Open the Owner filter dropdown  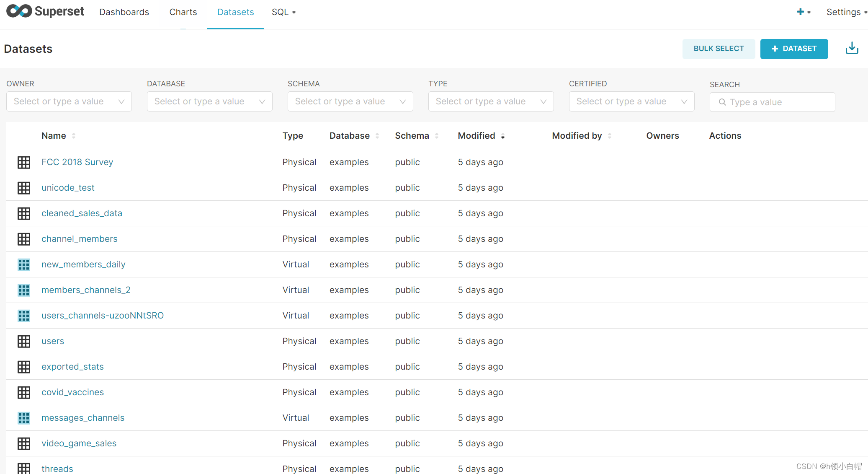click(x=69, y=101)
